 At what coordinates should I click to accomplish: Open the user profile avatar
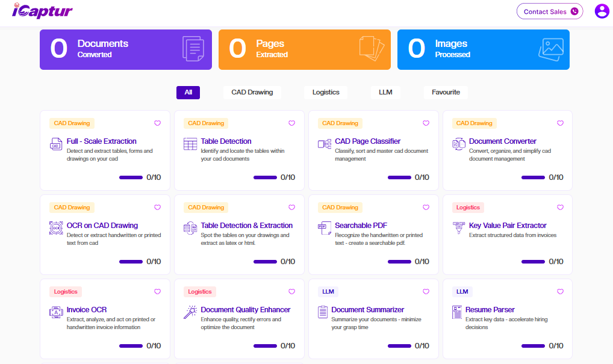point(602,11)
